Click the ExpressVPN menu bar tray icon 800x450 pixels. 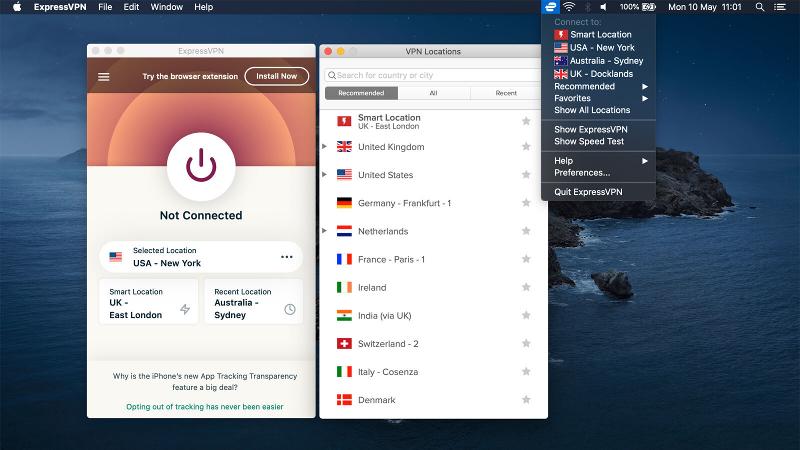(x=550, y=7)
